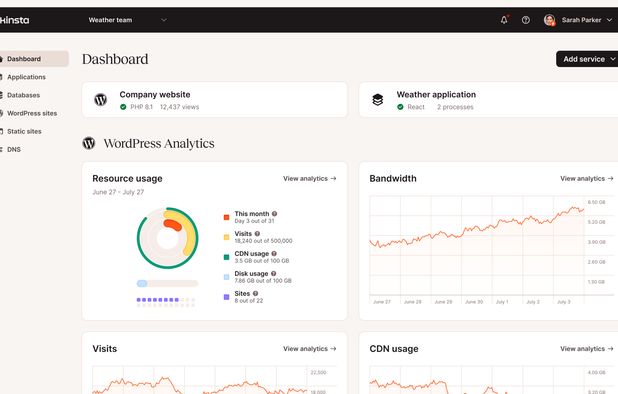Open Applications in the sidebar
The image size is (618, 394).
pyautogui.click(x=26, y=77)
